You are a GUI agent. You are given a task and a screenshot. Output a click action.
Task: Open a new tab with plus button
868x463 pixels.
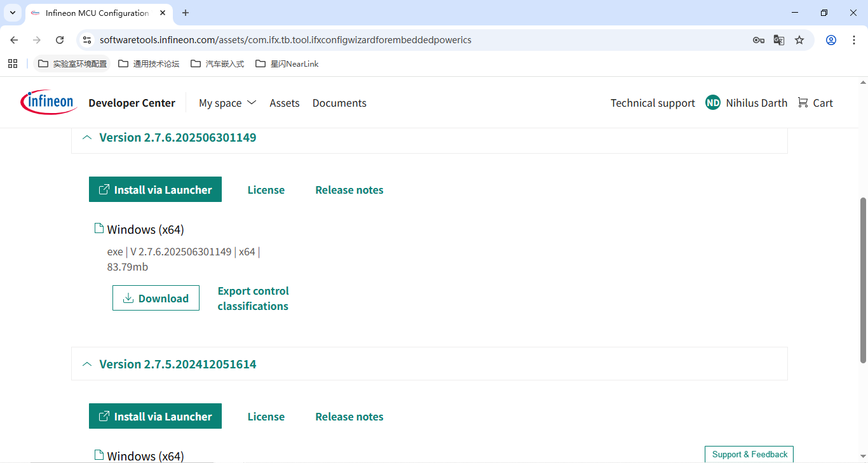(x=186, y=13)
